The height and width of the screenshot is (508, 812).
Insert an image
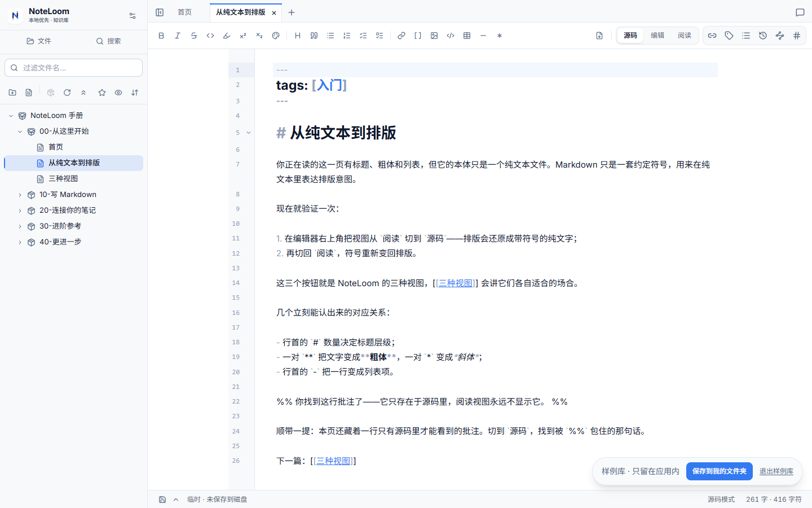point(434,36)
